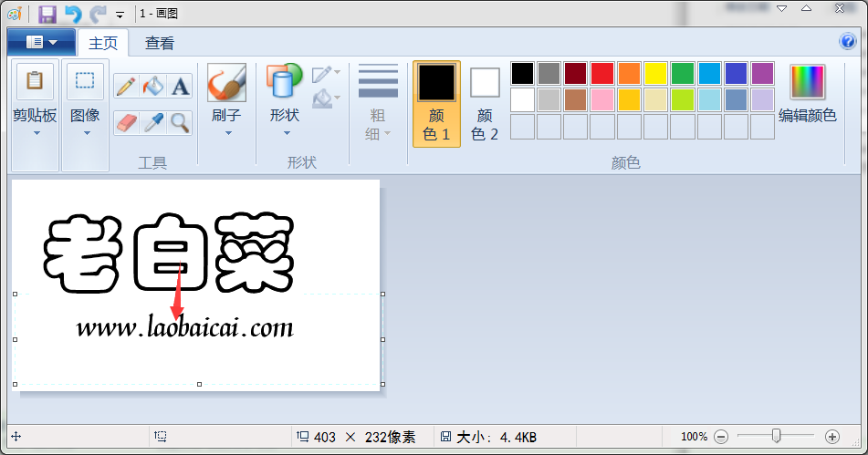Switch to the 主页 tab
Screen dimensions: 868x455
pos(103,43)
